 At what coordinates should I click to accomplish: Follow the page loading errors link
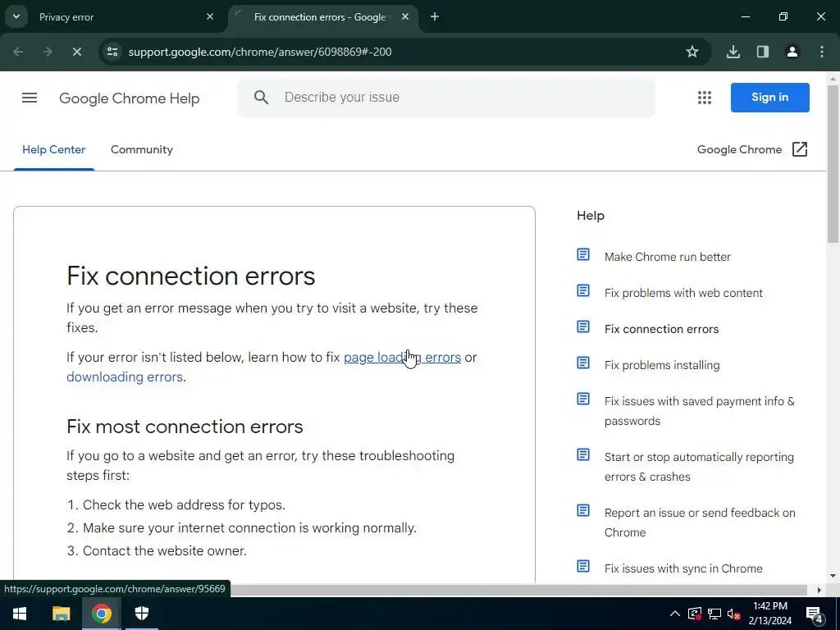pyautogui.click(x=402, y=358)
